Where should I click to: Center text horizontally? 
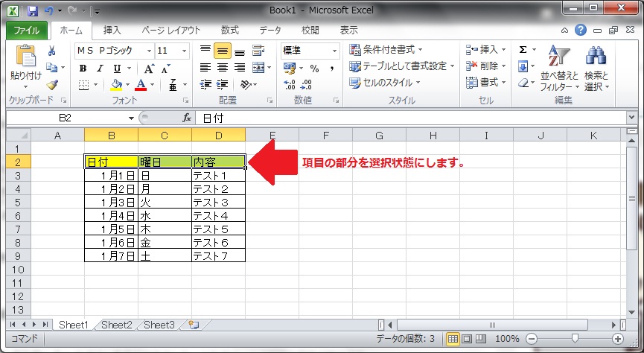click(222, 67)
